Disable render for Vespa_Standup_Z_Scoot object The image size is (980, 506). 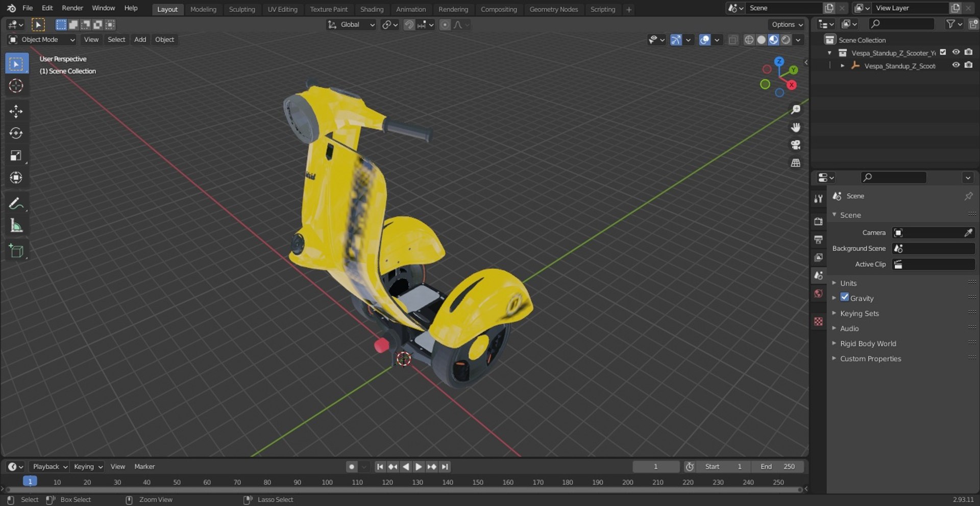point(969,65)
